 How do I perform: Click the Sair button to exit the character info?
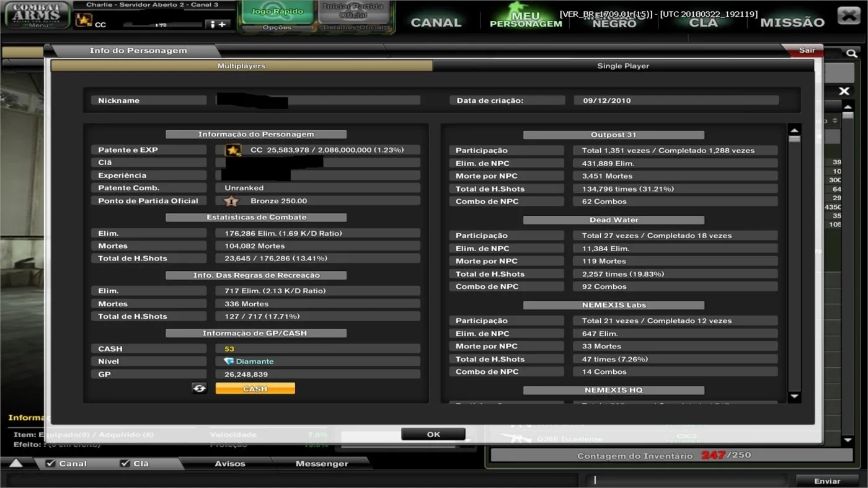click(807, 50)
